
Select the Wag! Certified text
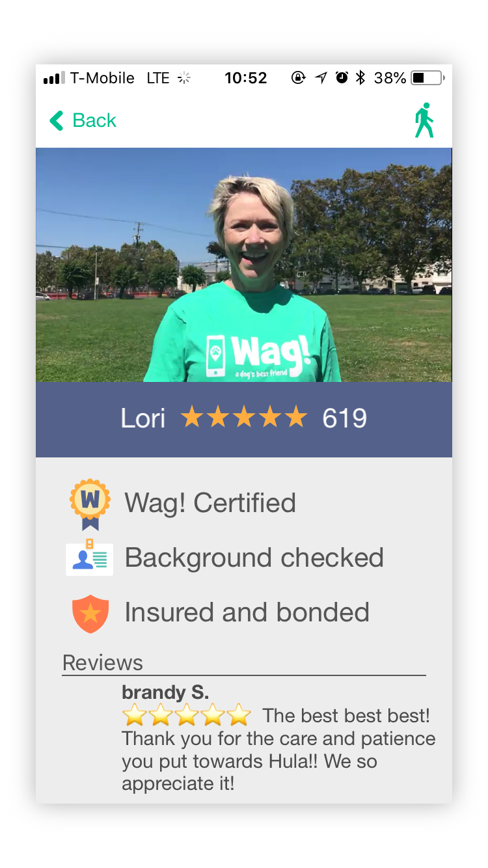pyautogui.click(x=210, y=503)
